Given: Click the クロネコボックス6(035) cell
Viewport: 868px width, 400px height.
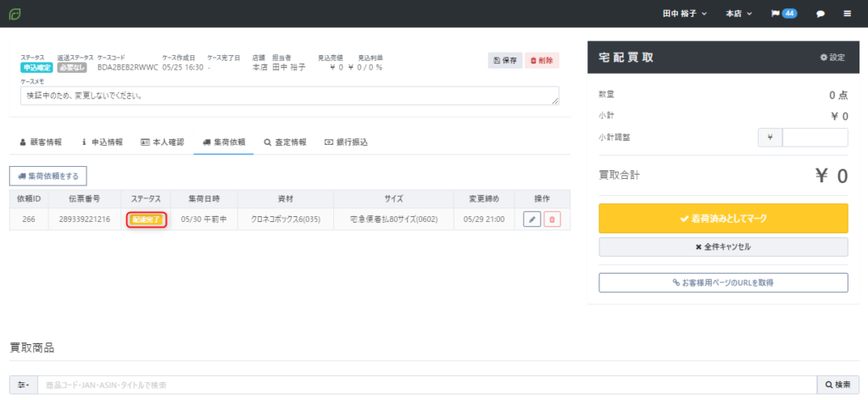Looking at the screenshot, I should tap(286, 219).
